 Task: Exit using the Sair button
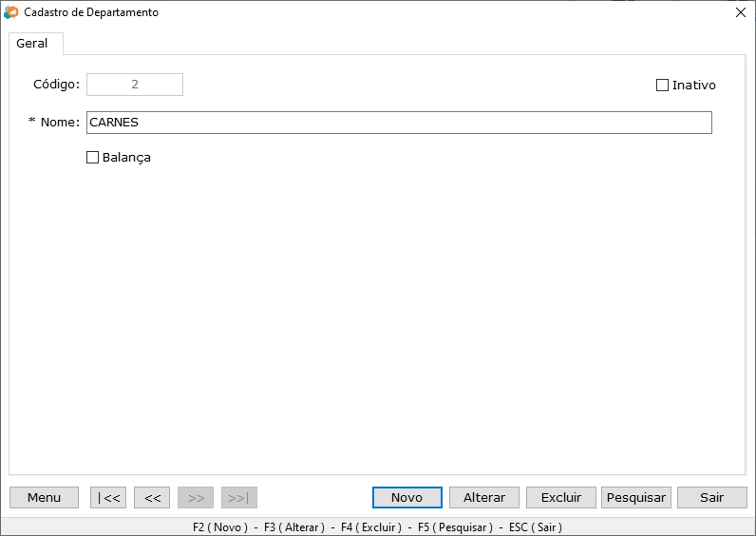point(711,498)
